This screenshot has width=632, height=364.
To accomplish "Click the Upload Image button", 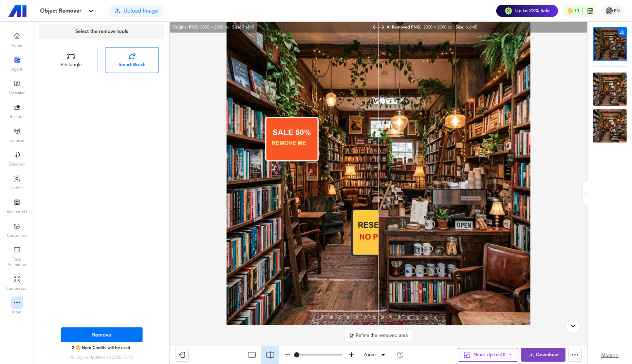I will point(136,11).
